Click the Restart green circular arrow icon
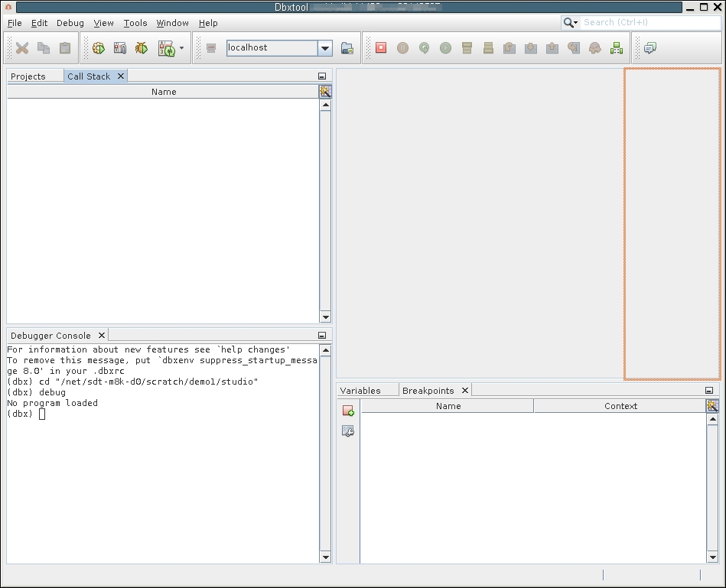This screenshot has height=588, width=726. tap(424, 47)
